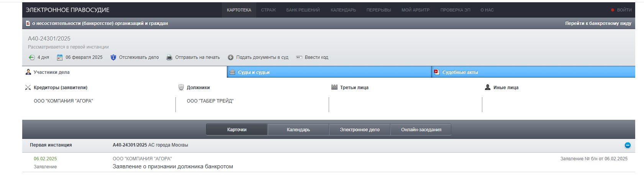This screenshot has width=644, height=176.
Task: Click the shield icon beside Должники
Action: click(181, 87)
